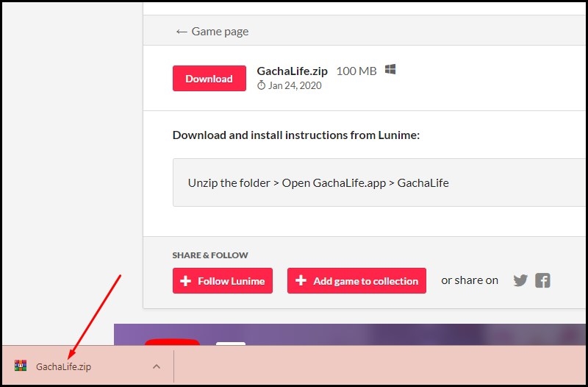Click the plus icon on Follow Lunime
Screen dimensions: 588x387
[x=186, y=281]
